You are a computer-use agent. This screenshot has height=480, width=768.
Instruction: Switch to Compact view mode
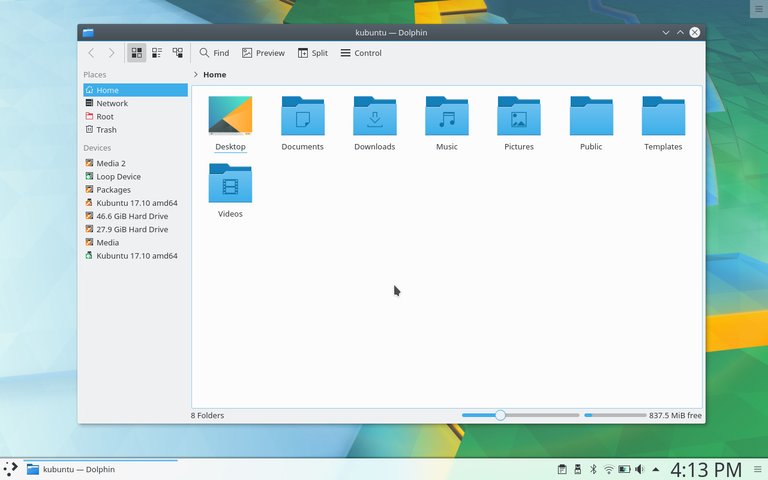pyautogui.click(x=157, y=53)
